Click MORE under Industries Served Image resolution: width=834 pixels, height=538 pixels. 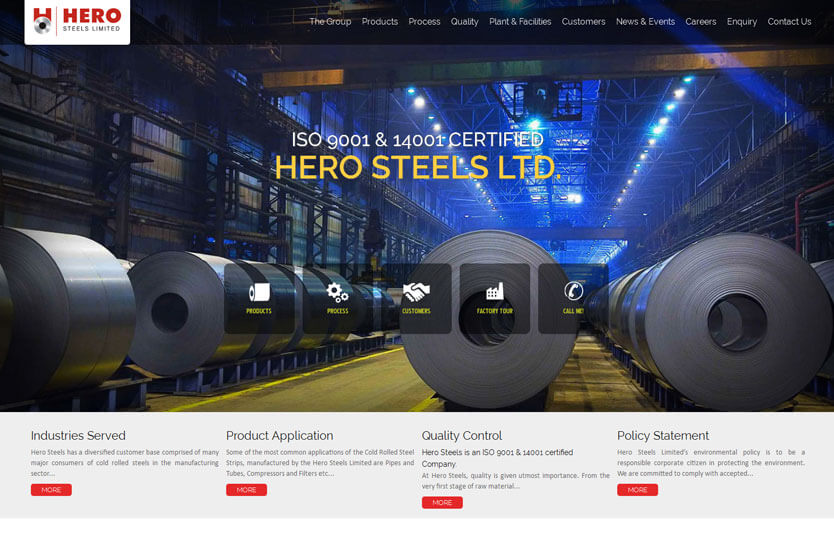(51, 490)
